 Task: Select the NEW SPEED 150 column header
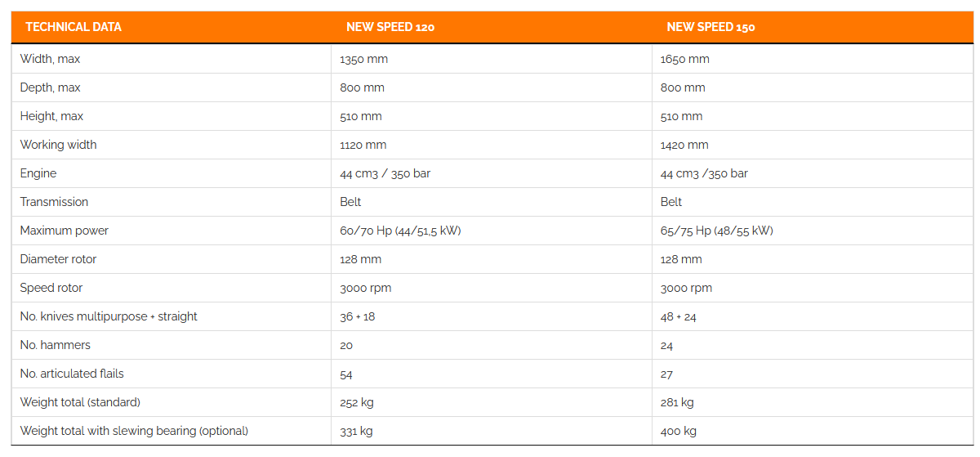point(710,27)
